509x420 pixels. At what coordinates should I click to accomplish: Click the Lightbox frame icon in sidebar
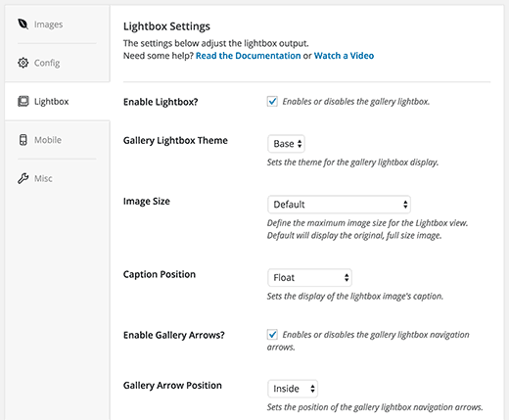(x=23, y=101)
